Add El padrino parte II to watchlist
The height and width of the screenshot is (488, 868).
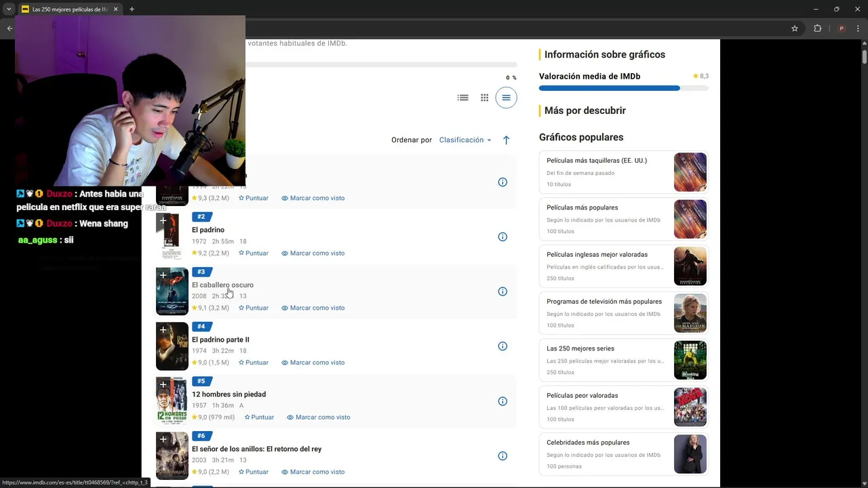tap(163, 330)
